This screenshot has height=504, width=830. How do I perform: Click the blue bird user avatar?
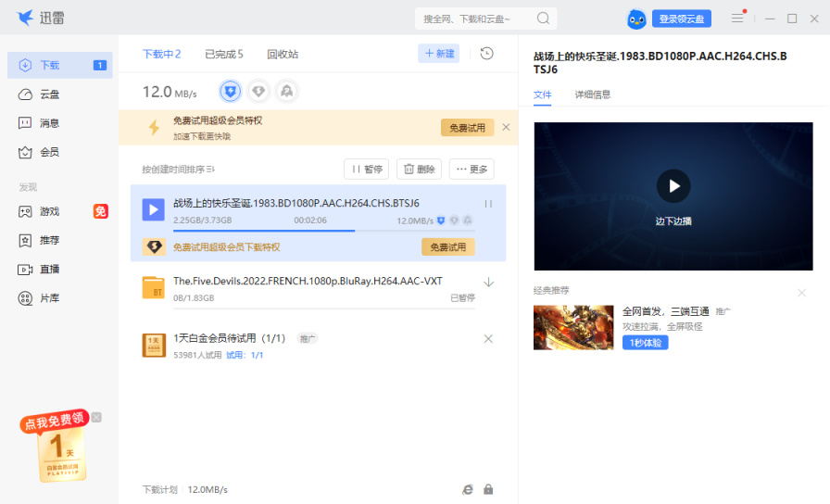(636, 19)
